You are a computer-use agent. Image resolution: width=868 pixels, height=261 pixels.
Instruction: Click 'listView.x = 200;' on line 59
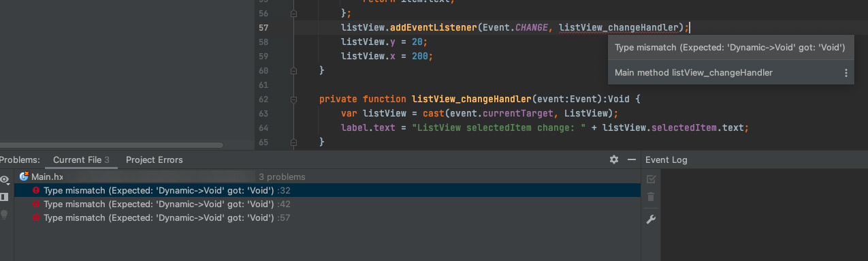coord(387,56)
